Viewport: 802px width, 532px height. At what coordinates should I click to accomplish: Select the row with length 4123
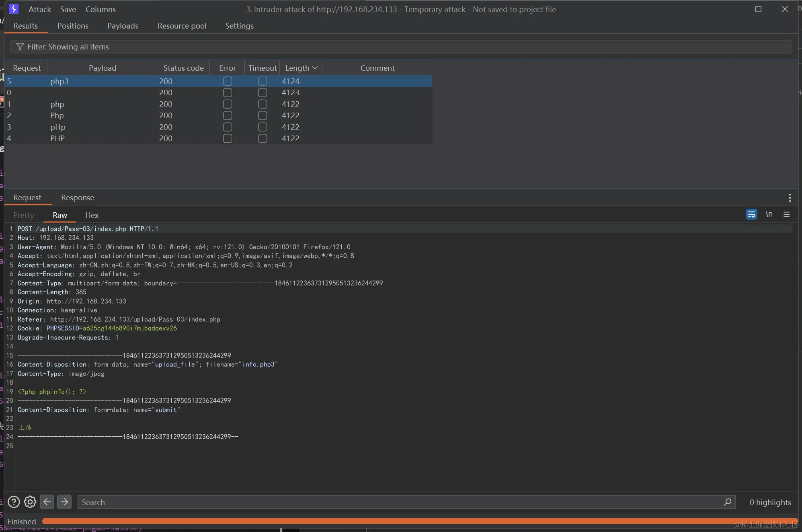(218, 92)
